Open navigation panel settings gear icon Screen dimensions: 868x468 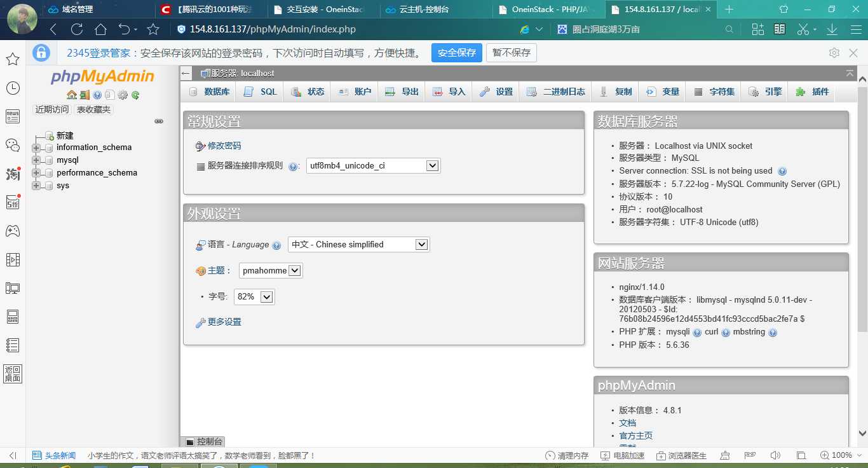[123, 95]
